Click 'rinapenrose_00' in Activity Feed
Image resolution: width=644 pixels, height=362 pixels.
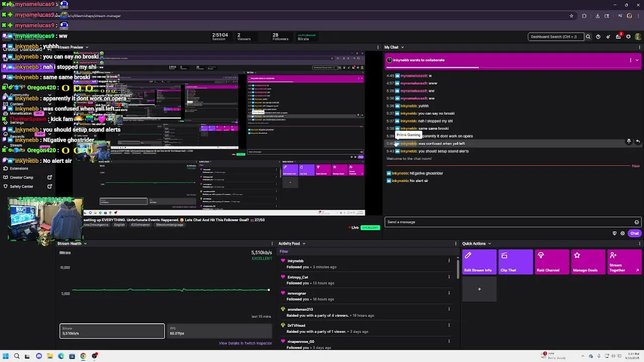pyautogui.click(x=300, y=342)
